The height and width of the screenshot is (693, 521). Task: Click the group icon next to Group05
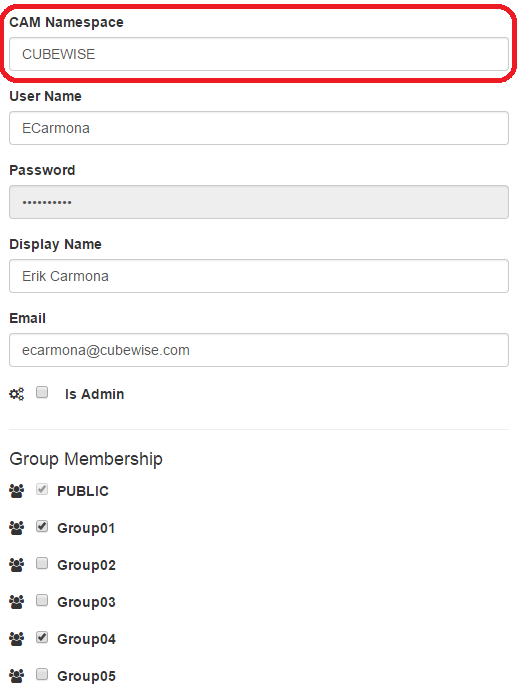point(17,676)
